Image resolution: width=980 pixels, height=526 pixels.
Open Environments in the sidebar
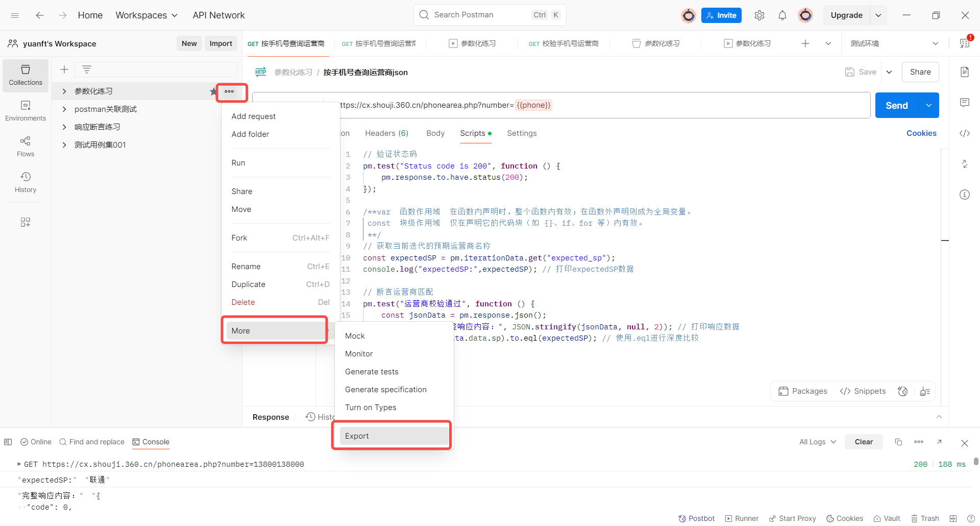(26, 111)
